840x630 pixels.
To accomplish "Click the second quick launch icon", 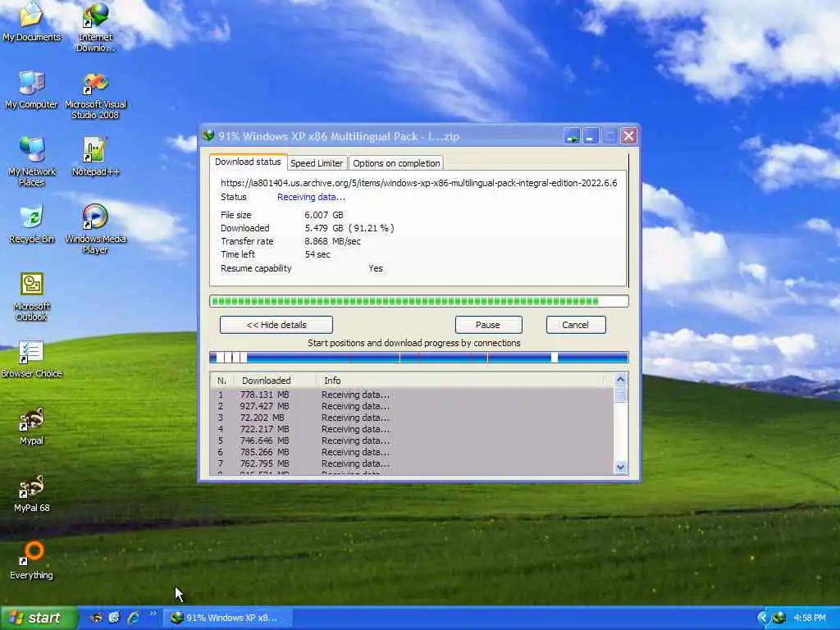I will click(114, 618).
